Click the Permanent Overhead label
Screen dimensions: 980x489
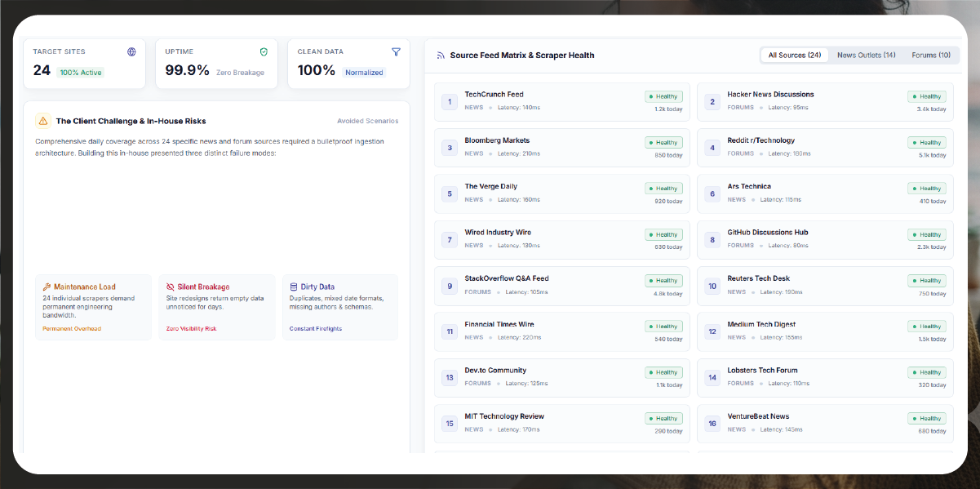tap(73, 329)
